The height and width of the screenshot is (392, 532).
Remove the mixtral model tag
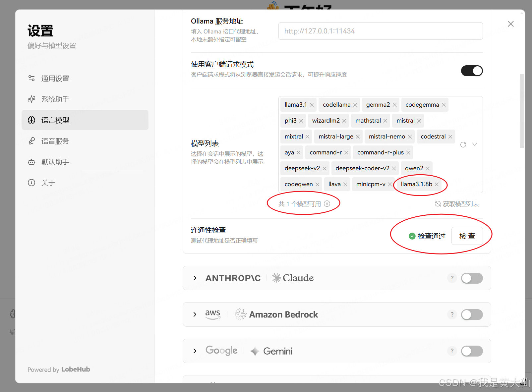click(307, 137)
